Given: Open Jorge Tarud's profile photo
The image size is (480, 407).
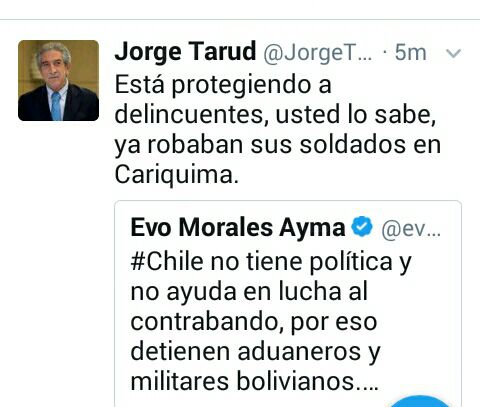Looking at the screenshot, I should pos(58,80).
